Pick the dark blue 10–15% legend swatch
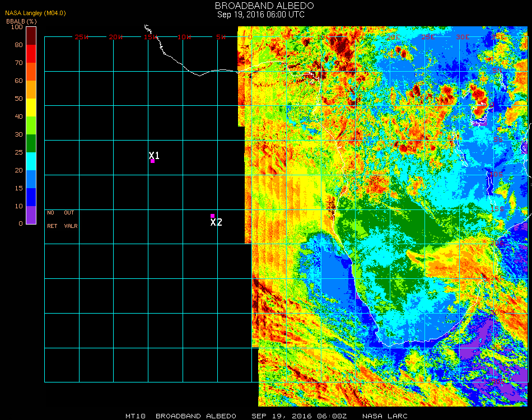 coord(31,197)
